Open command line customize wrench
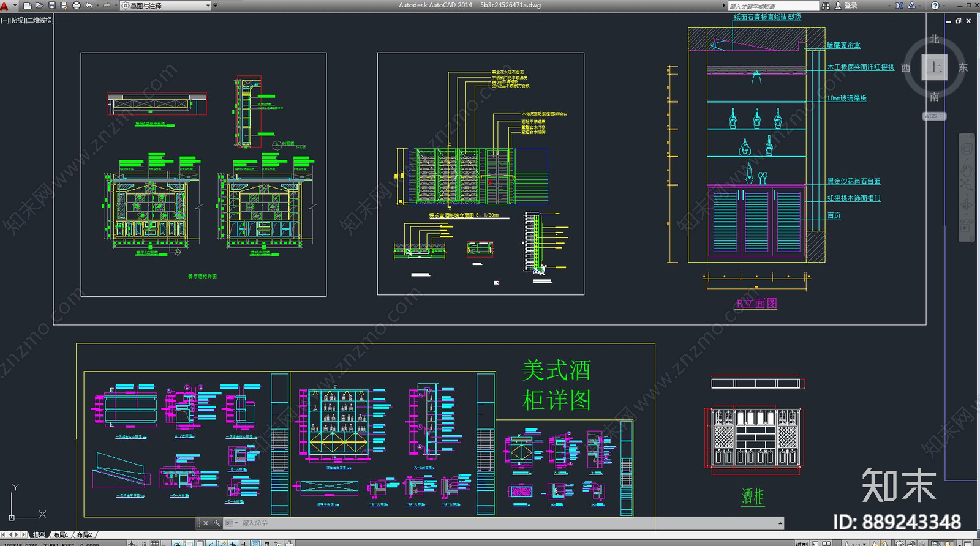980x546 pixels. point(217,523)
